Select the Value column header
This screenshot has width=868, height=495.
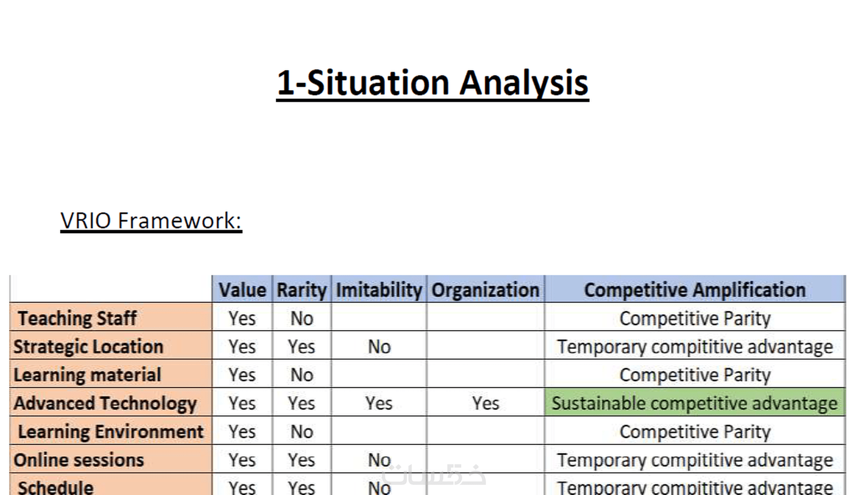click(x=242, y=290)
